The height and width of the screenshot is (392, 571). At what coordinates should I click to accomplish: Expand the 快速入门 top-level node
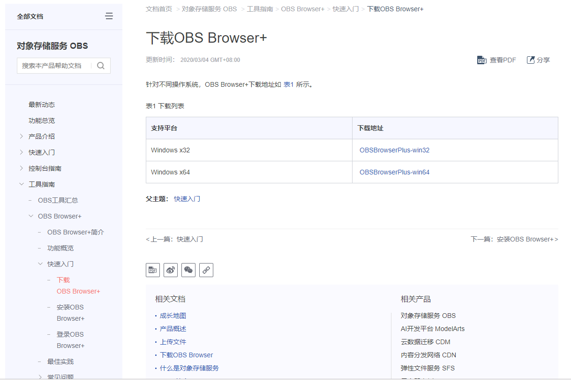(22, 152)
